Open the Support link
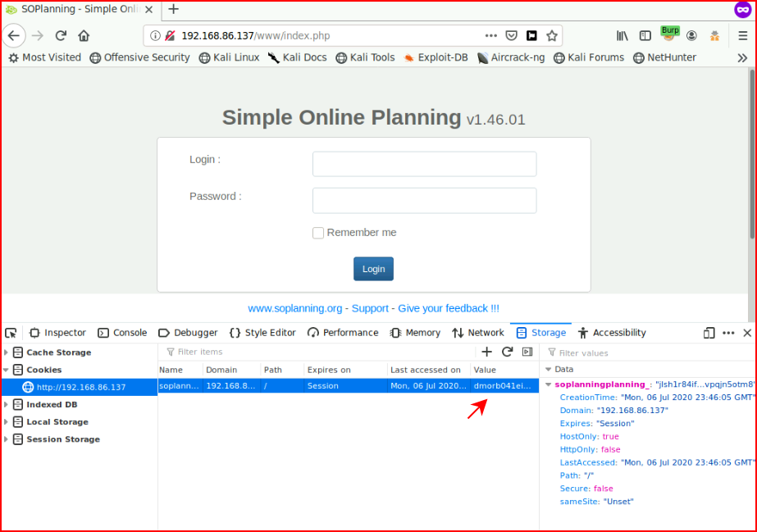Image resolution: width=757 pixels, height=532 pixels. point(370,308)
